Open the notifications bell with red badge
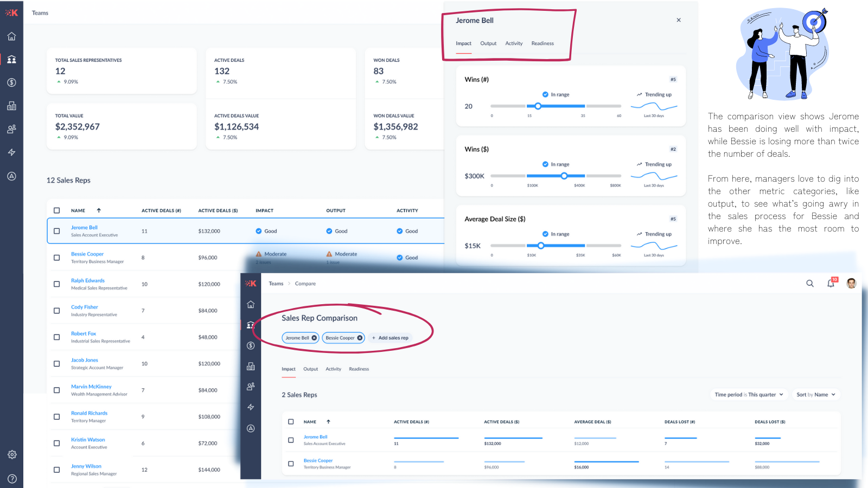This screenshot has height=488, width=868. [831, 283]
